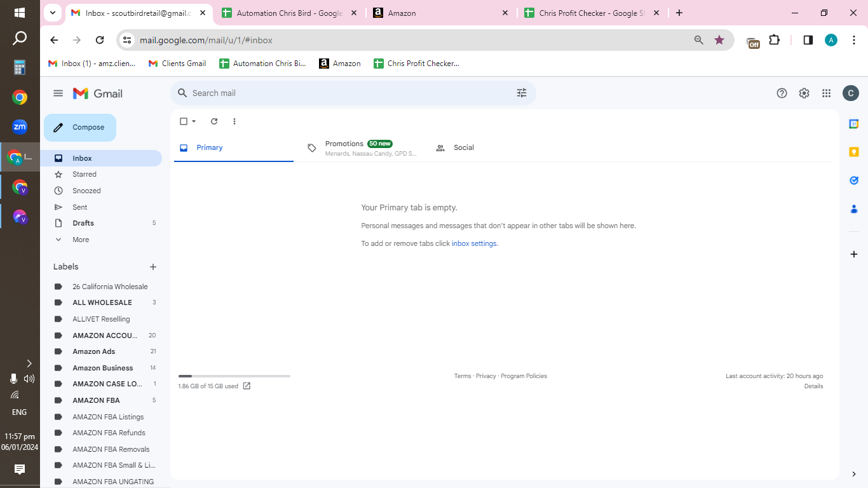
Task: Open the Gmail main menu hamburger icon
Action: [58, 93]
